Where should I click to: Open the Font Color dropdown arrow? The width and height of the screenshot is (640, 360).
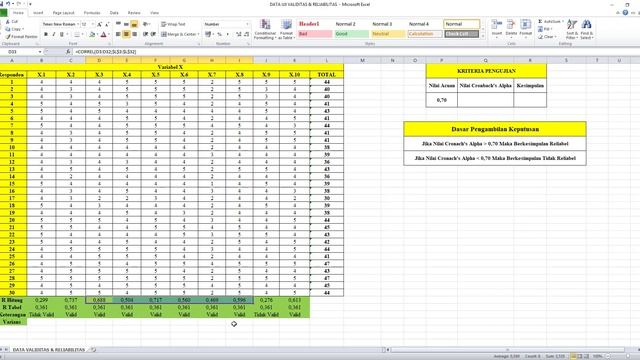109,34
